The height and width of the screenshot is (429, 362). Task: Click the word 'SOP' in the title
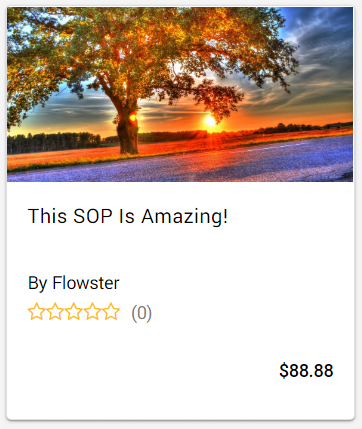[93, 216]
